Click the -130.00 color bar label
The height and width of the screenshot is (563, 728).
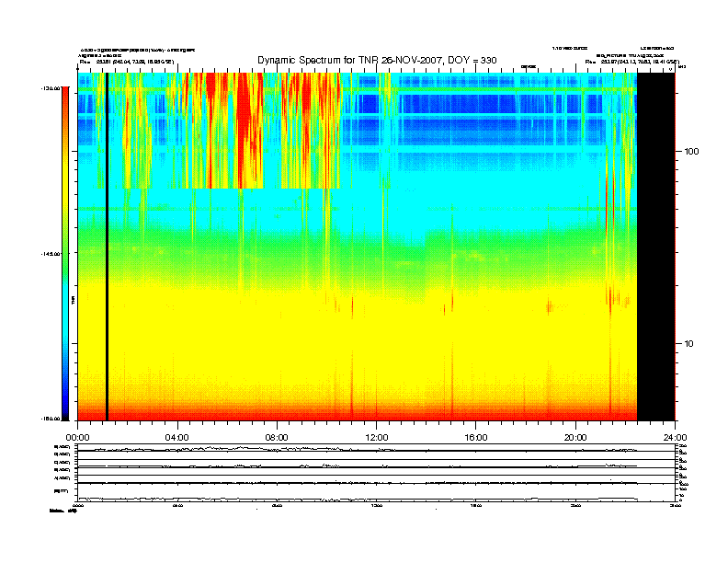tap(51, 87)
